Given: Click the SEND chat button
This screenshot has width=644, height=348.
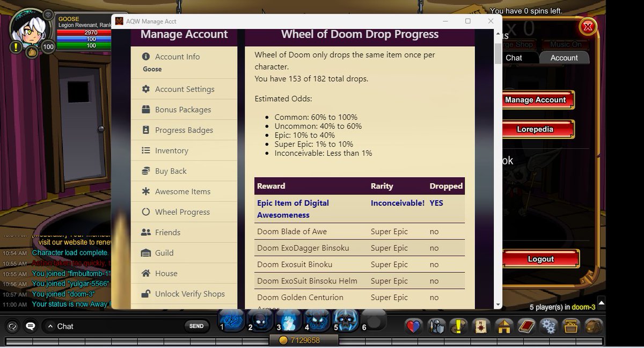Looking at the screenshot, I should [x=196, y=326].
